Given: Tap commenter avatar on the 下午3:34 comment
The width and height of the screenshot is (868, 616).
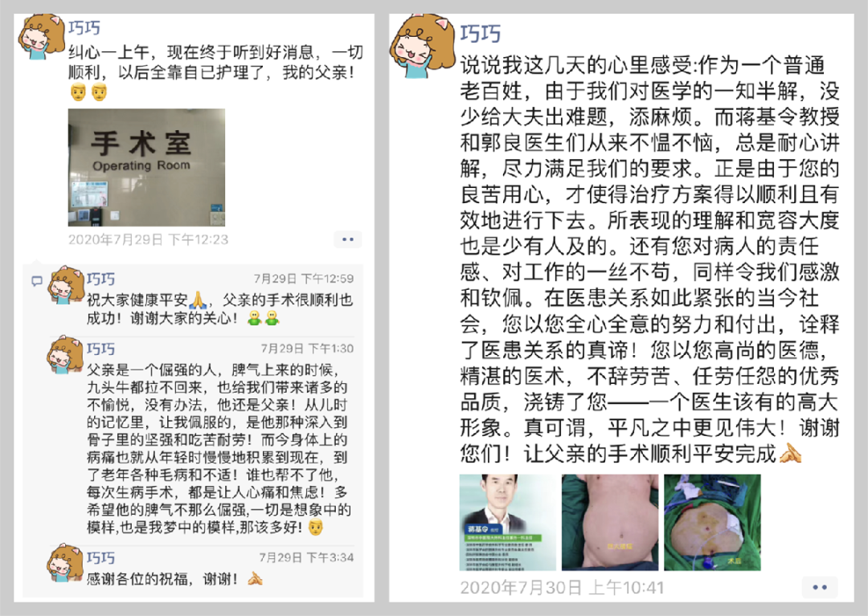Looking at the screenshot, I should coord(66,563).
